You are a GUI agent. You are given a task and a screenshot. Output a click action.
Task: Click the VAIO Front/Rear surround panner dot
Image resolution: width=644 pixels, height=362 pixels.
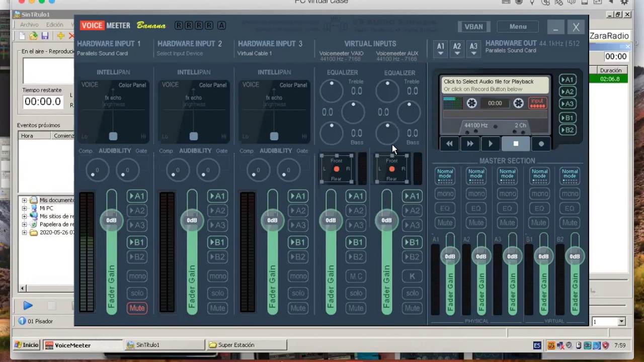337,169
